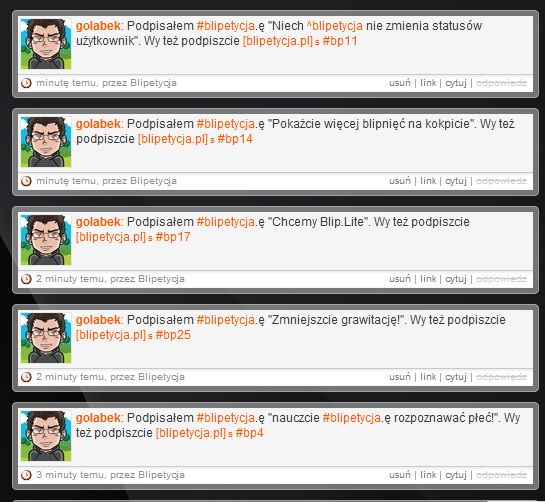Open golabek's avatar on the #bp11 post

[46, 44]
